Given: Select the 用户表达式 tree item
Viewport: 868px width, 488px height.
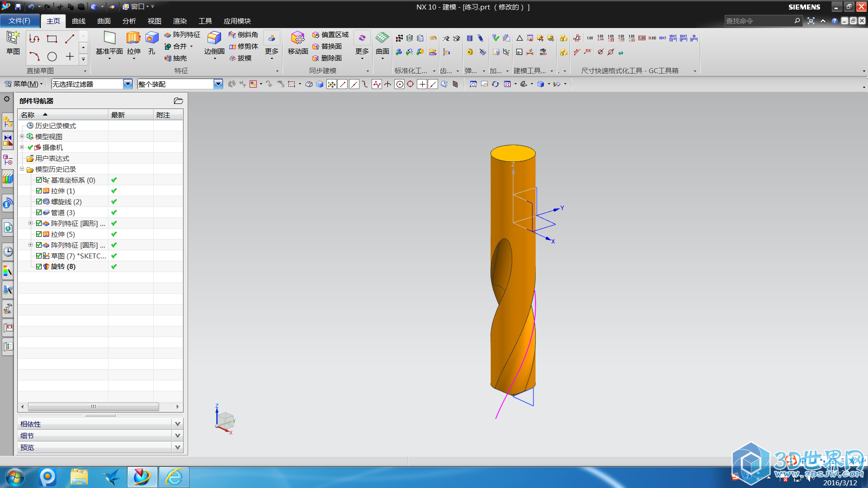Looking at the screenshot, I should click(x=52, y=158).
